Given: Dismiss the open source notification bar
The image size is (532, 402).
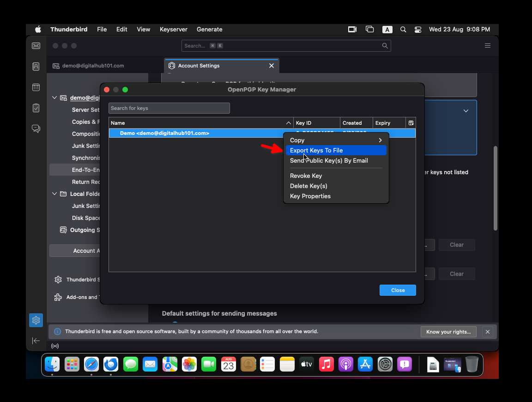Looking at the screenshot, I should click(x=488, y=332).
